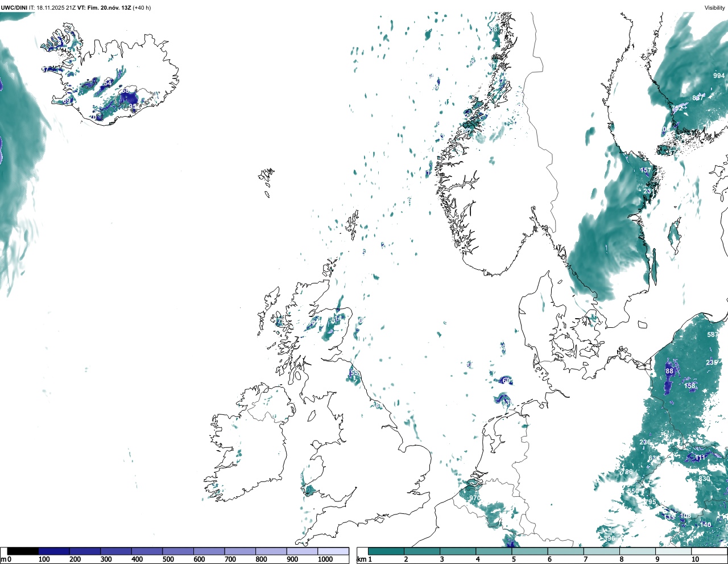Viewport: 728px width, 564px height.
Task: Click the '157' value on Swedish coast
Action: tap(646, 170)
